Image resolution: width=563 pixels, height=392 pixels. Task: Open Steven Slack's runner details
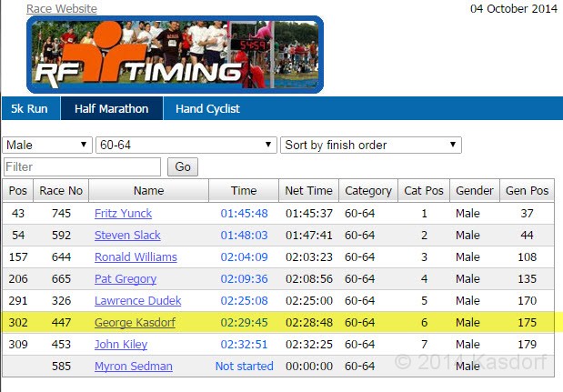pos(127,236)
